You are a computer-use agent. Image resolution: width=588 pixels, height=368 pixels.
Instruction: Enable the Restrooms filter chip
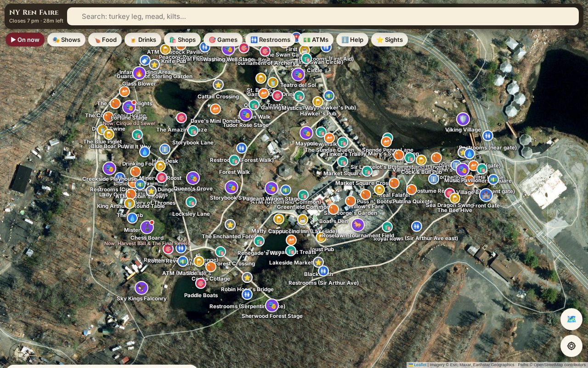[270, 40]
